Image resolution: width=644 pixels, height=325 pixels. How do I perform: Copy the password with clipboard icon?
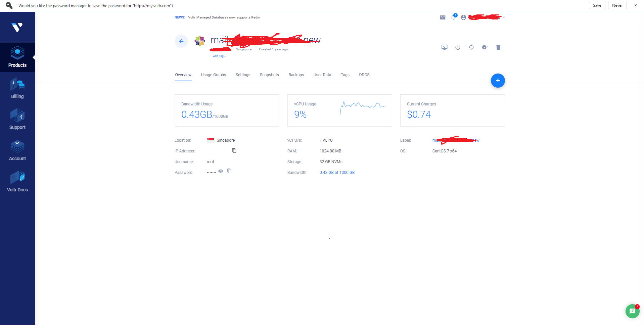click(229, 171)
